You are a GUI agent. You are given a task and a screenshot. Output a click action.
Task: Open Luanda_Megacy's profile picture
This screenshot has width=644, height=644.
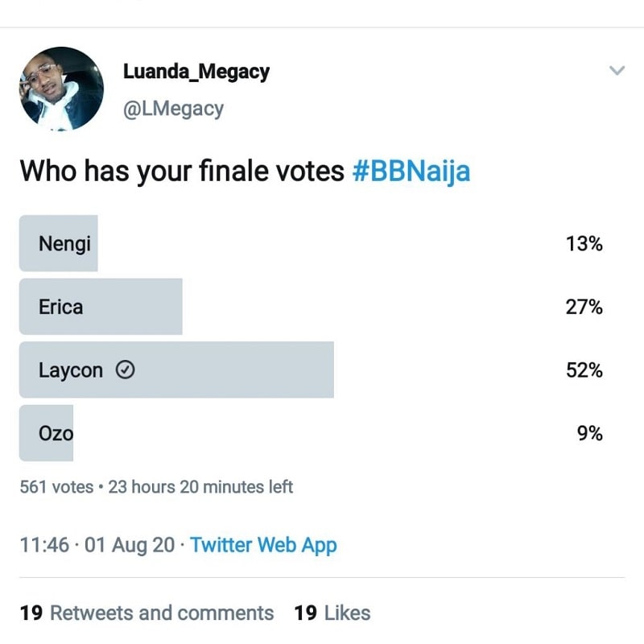62,89
